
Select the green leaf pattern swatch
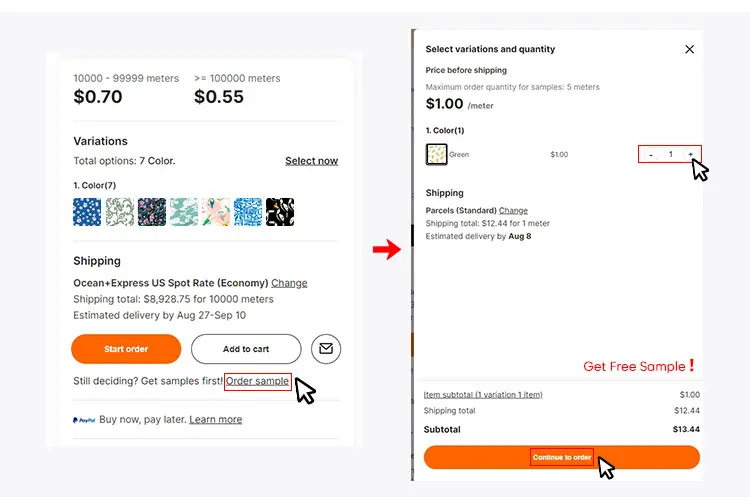[x=119, y=211]
